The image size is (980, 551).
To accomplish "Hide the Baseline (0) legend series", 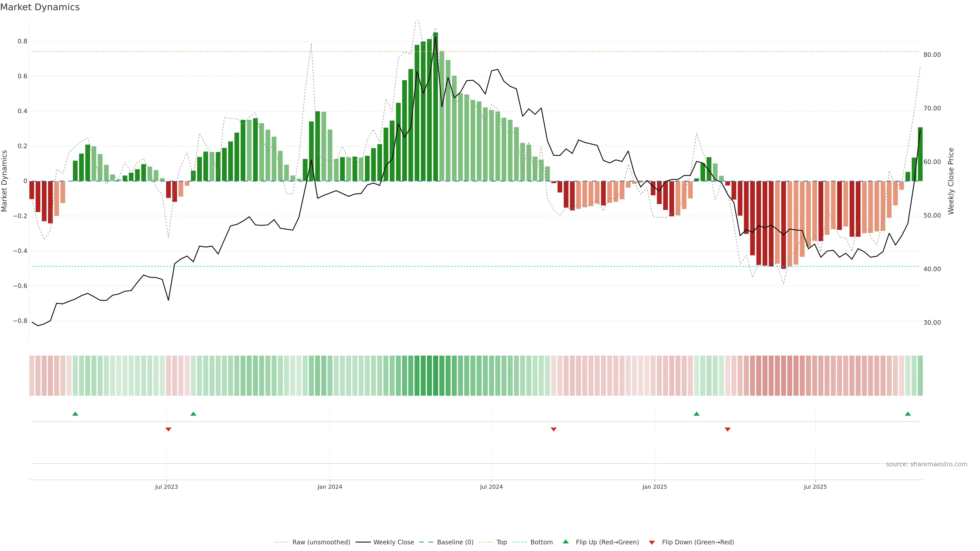I will (x=455, y=542).
